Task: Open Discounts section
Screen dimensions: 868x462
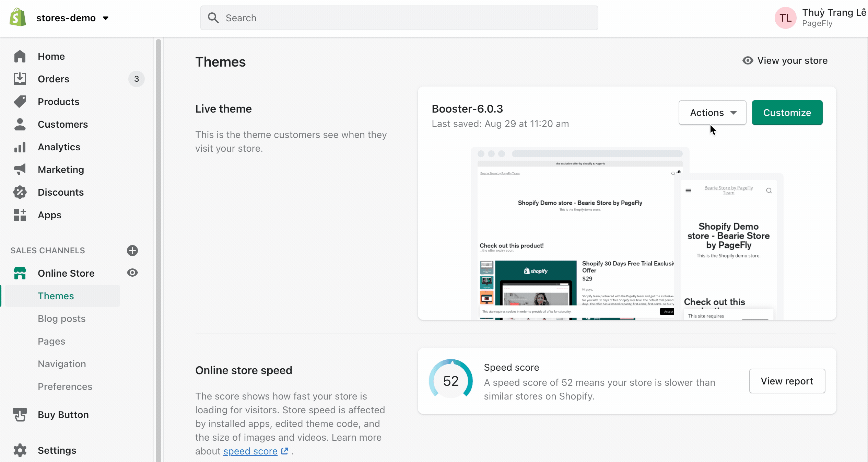Action: pyautogui.click(x=61, y=192)
